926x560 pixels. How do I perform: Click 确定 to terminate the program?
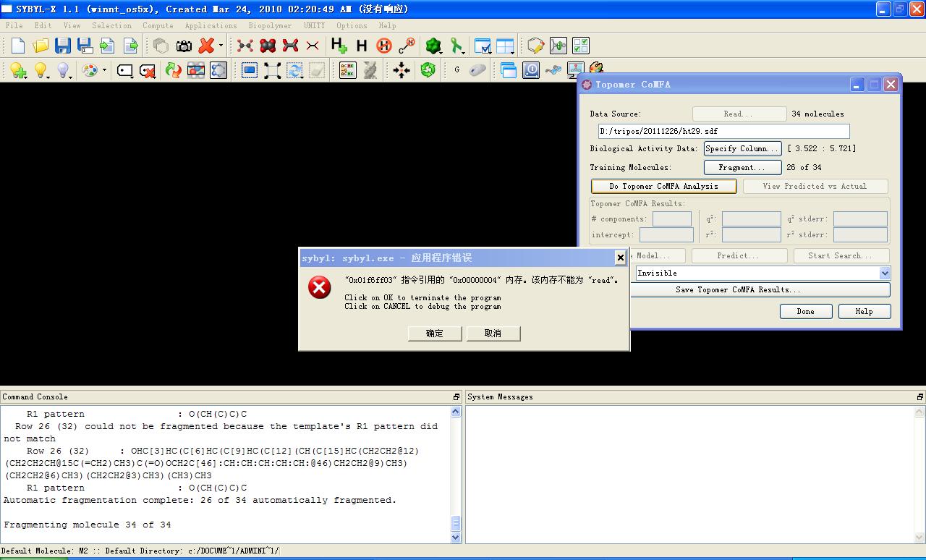(x=435, y=333)
